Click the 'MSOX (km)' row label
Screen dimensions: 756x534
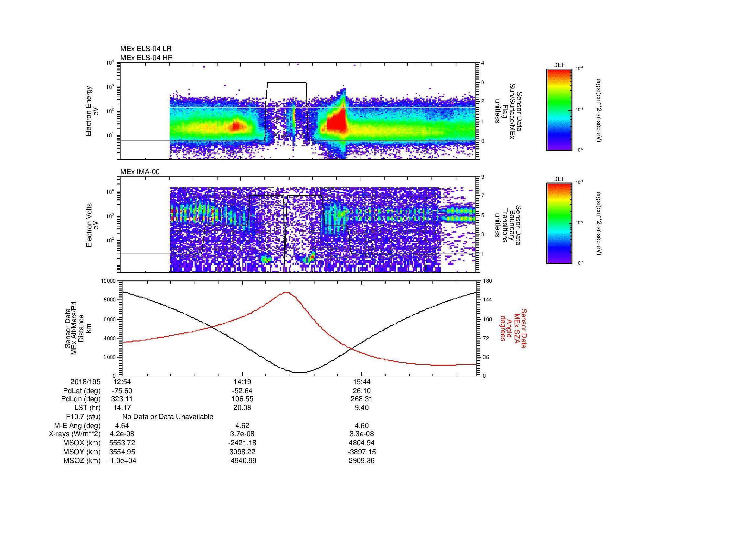[x=82, y=443]
